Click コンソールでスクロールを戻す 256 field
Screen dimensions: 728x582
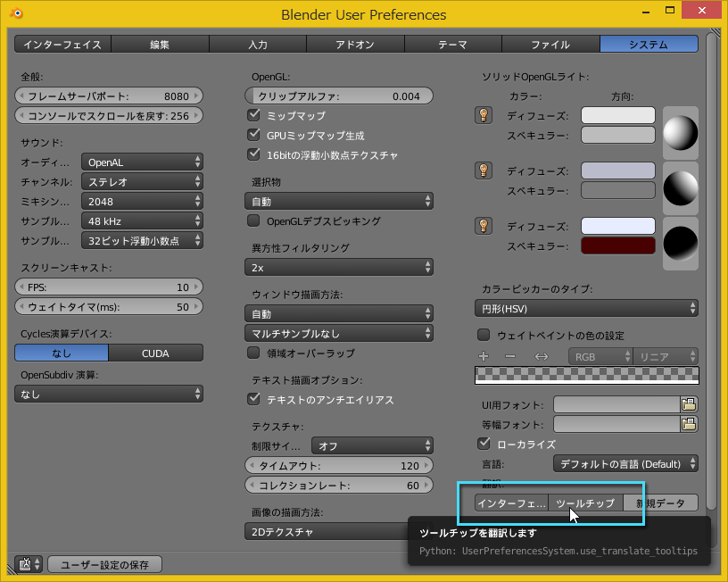coord(109,115)
